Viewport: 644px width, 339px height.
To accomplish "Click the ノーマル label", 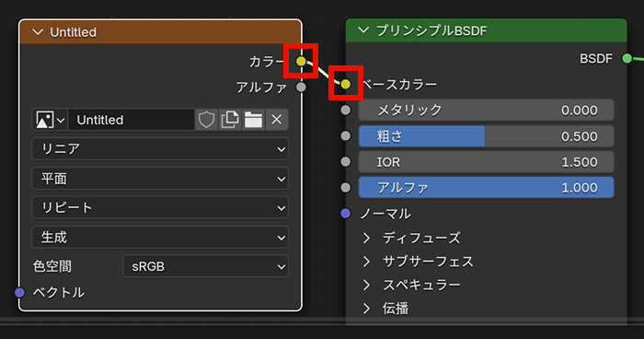I will 385,214.
